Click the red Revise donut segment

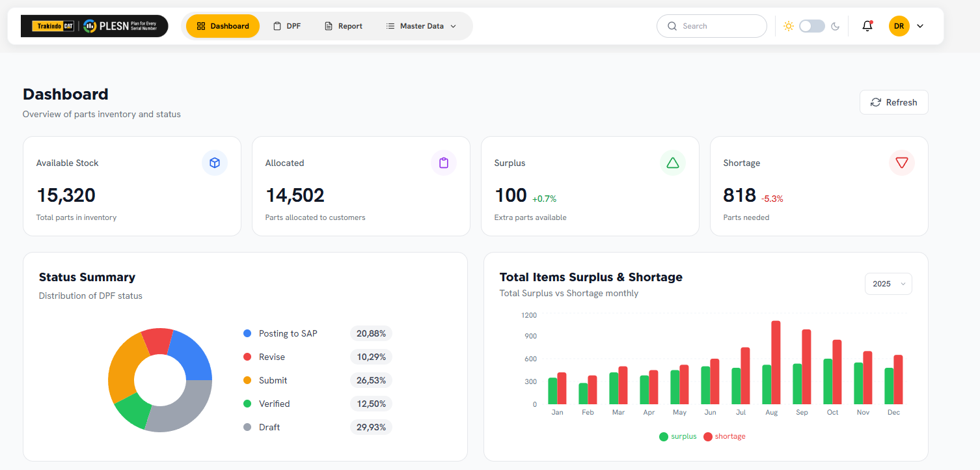point(157,341)
